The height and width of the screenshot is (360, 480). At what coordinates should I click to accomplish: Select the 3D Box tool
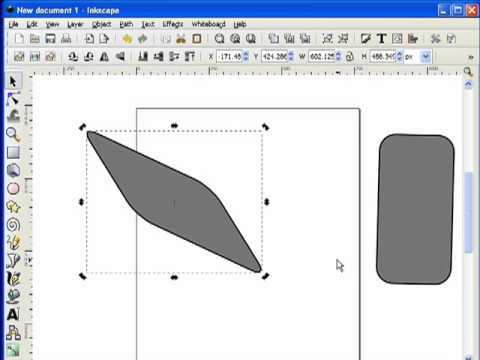[13, 170]
